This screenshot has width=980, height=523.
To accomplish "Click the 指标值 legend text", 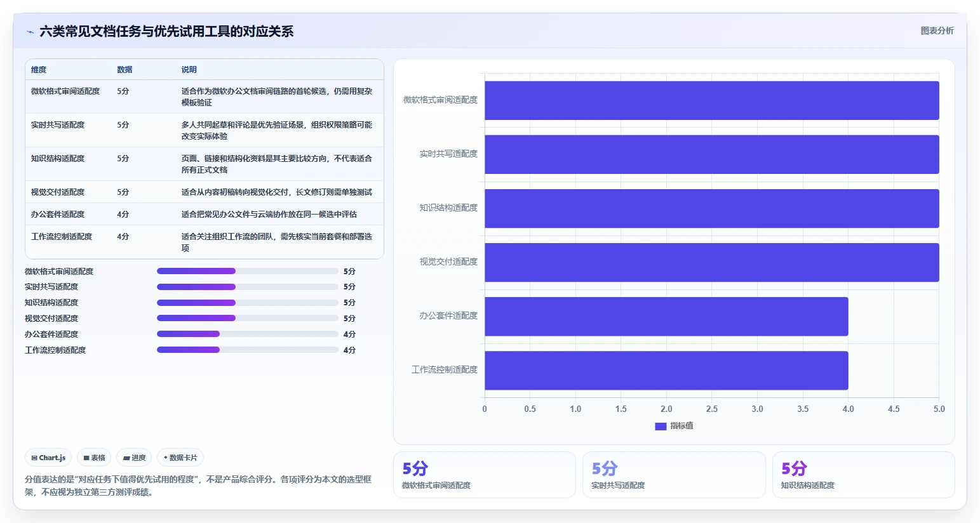I will pos(681,426).
